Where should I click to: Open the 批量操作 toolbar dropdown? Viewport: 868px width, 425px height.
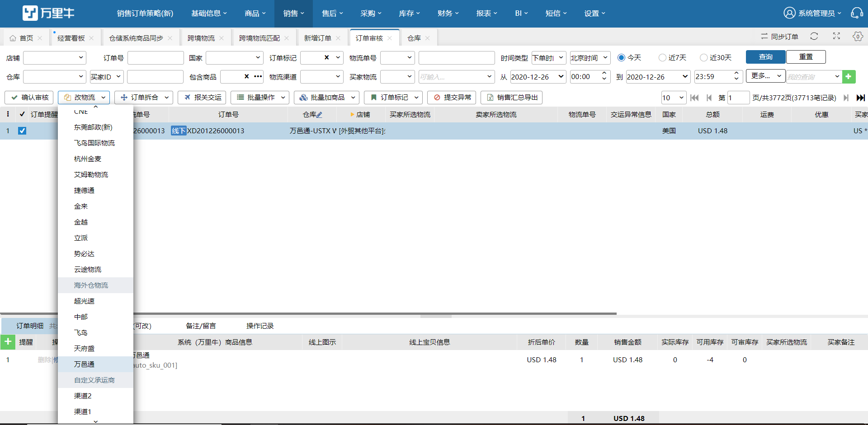(260, 98)
